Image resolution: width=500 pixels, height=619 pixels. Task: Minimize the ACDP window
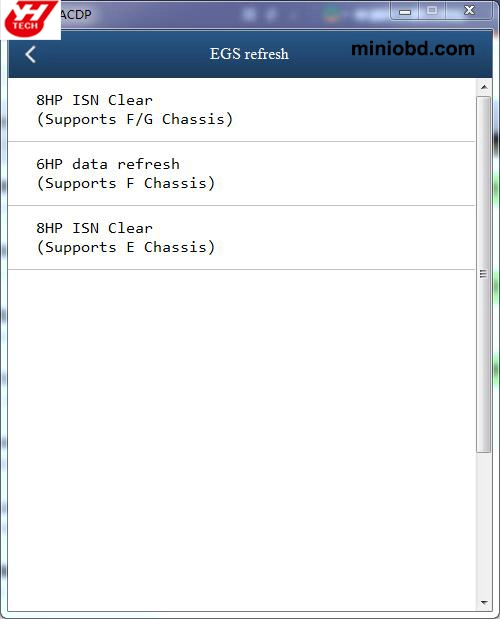coord(405,11)
